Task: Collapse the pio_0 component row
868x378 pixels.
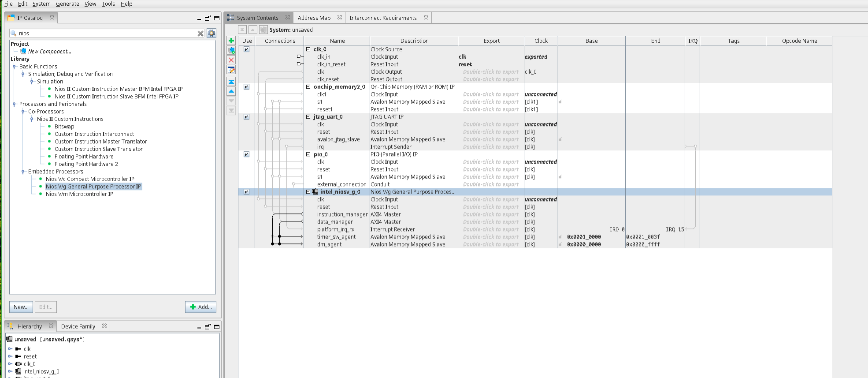Action: [308, 154]
